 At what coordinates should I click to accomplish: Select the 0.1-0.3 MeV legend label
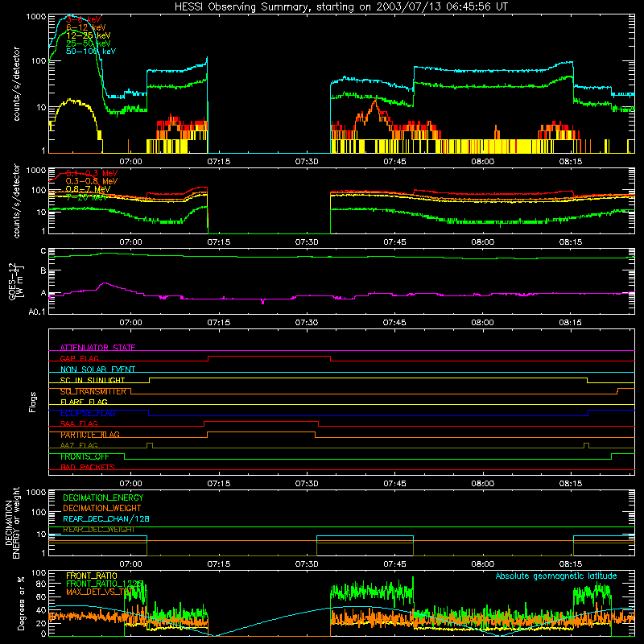tap(92, 173)
